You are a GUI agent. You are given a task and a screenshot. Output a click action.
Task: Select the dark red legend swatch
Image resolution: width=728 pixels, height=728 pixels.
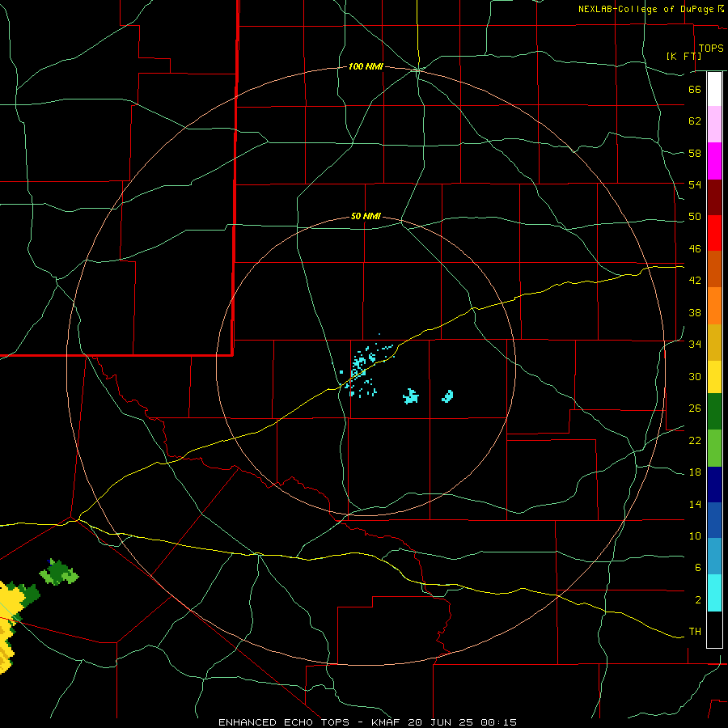(x=714, y=197)
